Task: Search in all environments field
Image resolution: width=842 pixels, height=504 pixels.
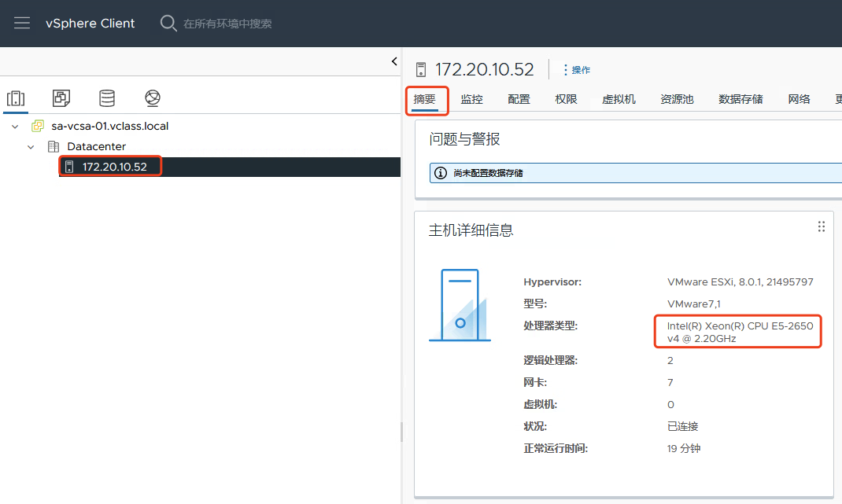Action: coord(227,24)
